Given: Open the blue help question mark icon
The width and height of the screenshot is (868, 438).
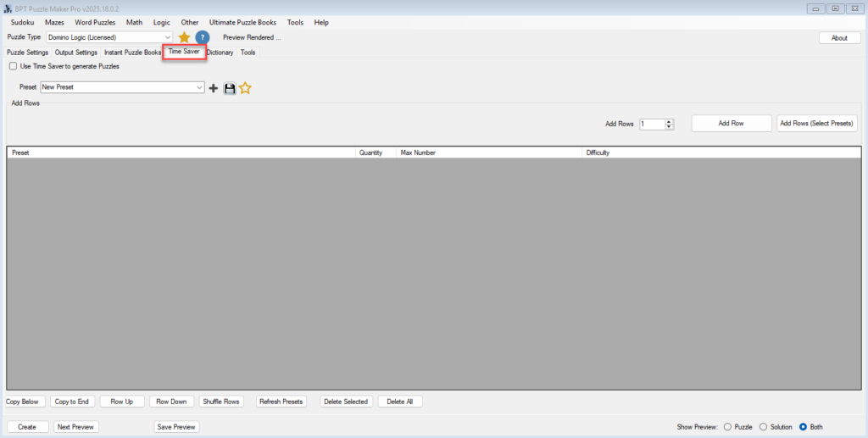Looking at the screenshot, I should pyautogui.click(x=203, y=37).
